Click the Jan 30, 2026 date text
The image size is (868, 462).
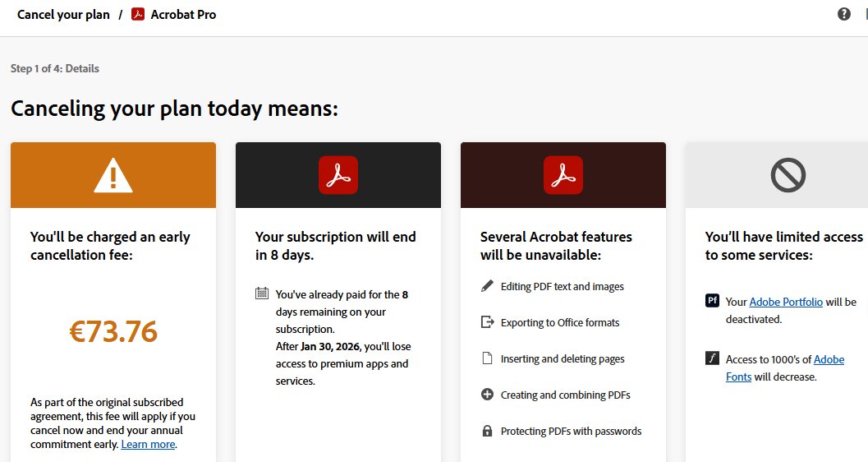pos(330,346)
